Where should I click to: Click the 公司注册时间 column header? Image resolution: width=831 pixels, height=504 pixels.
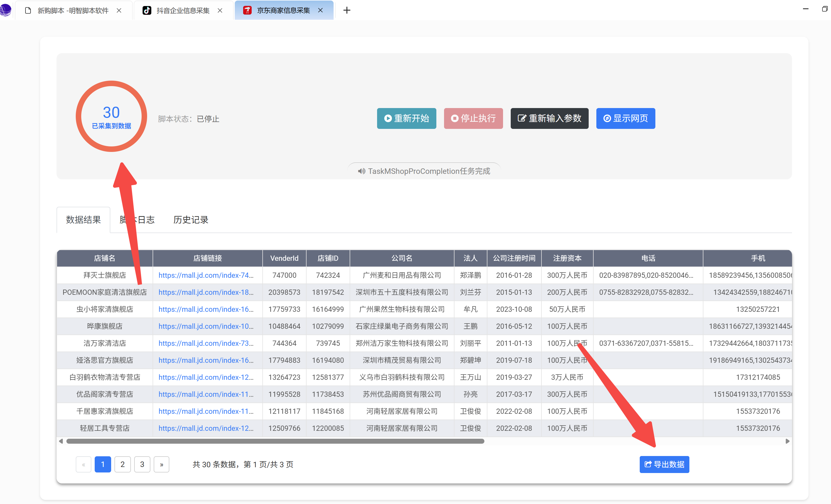(514, 258)
